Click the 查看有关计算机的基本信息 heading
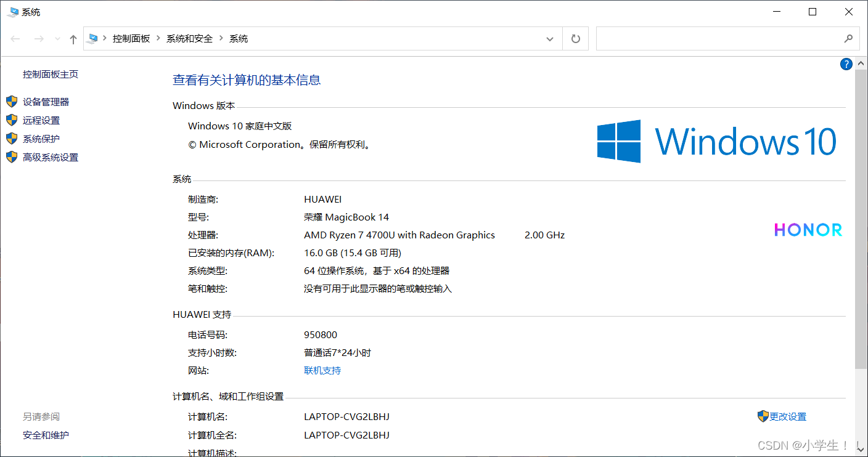Image resolution: width=868 pixels, height=457 pixels. pyautogui.click(x=247, y=79)
